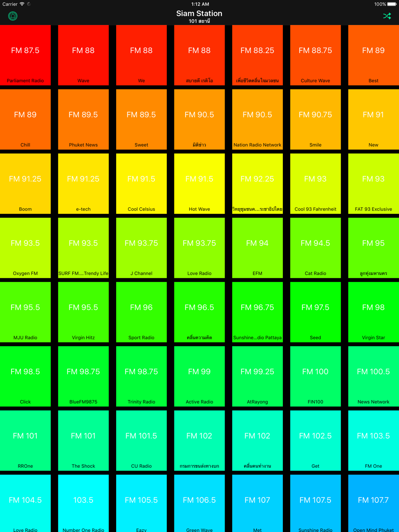Open the FIN100 station tile

pyautogui.click(x=316, y=376)
